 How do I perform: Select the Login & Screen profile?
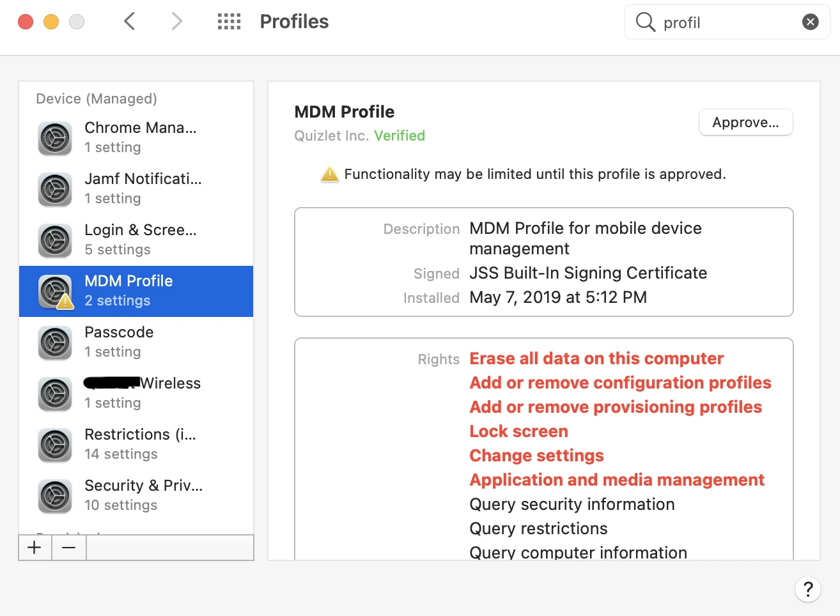[136, 240]
